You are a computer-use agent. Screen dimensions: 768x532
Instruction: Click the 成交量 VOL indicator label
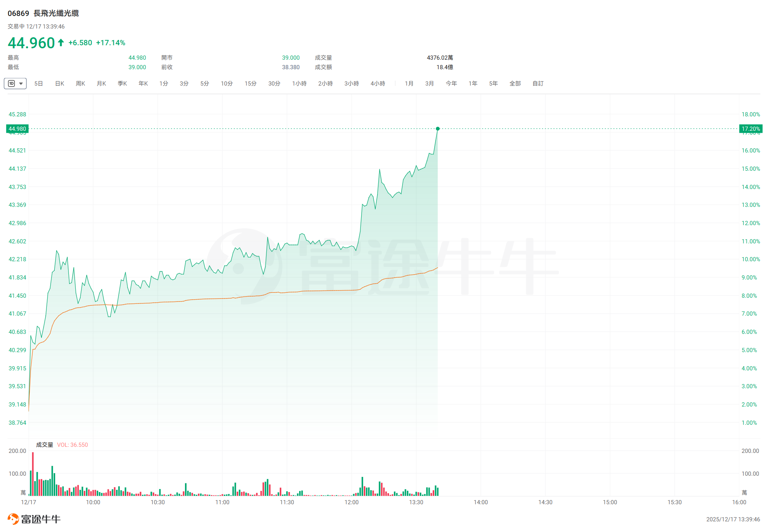tap(62, 445)
